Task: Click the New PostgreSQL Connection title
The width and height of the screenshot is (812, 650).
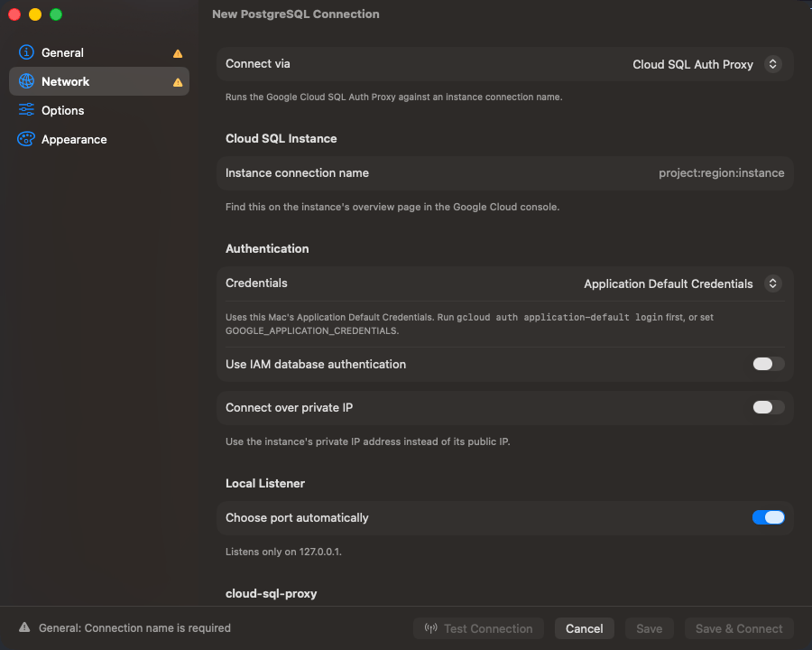Action: [x=296, y=14]
